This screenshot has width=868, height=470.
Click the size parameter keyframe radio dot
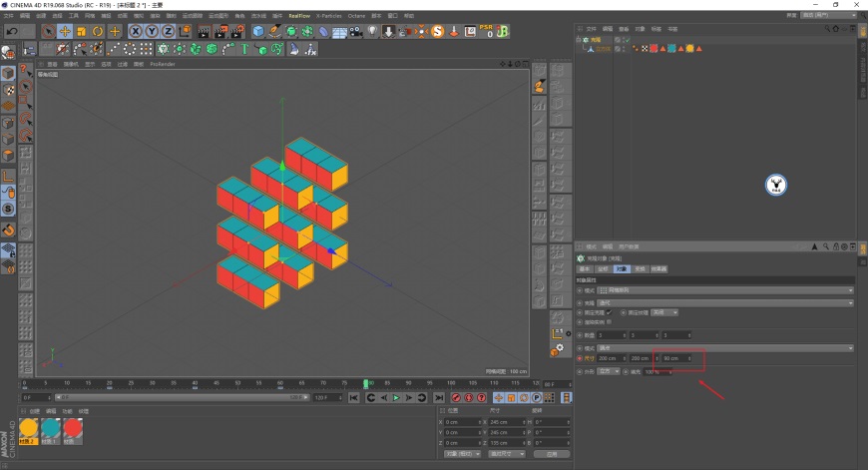click(x=580, y=358)
